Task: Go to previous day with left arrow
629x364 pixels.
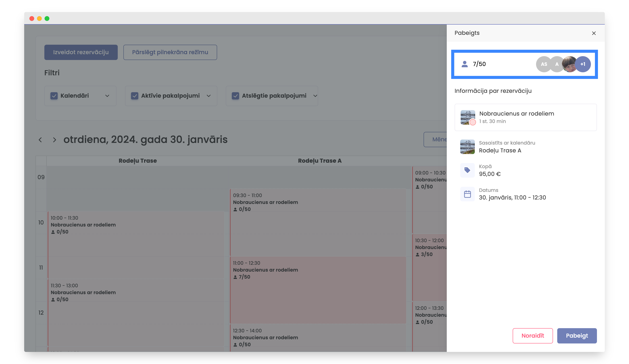Action: (x=40, y=140)
